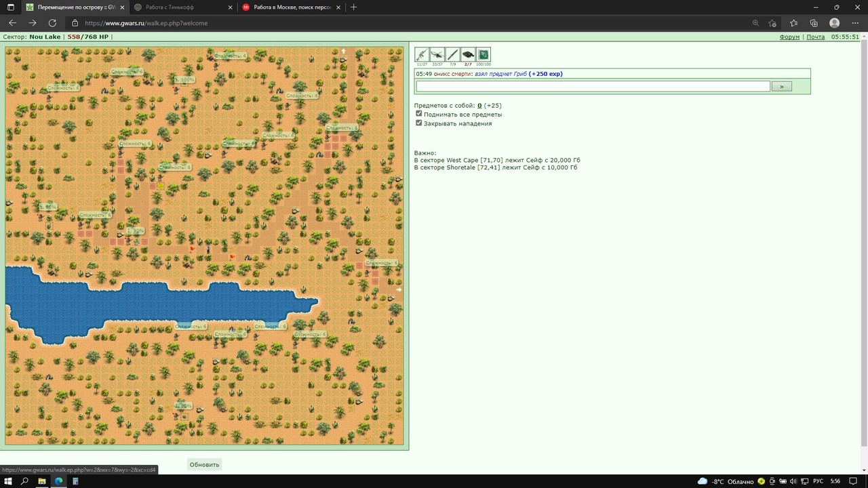This screenshot has height=488, width=868.
Task: Open the volume control in system tray
Action: coord(793,481)
